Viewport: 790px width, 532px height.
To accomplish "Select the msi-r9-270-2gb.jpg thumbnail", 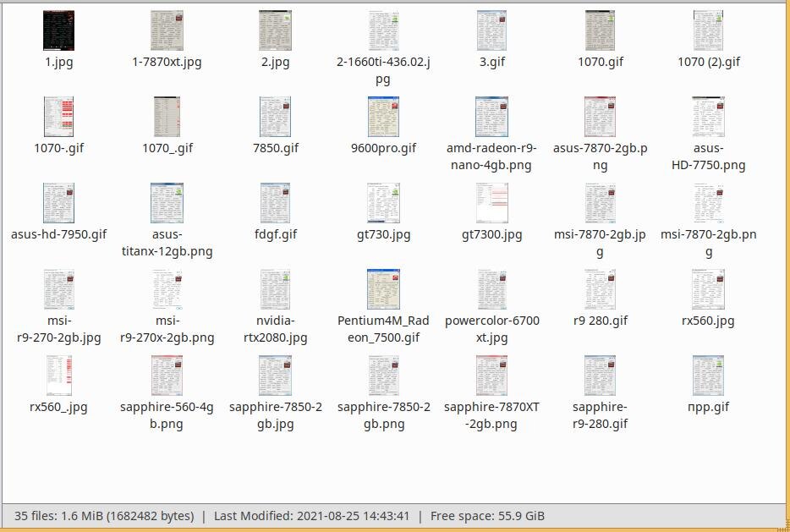I will tap(58, 288).
